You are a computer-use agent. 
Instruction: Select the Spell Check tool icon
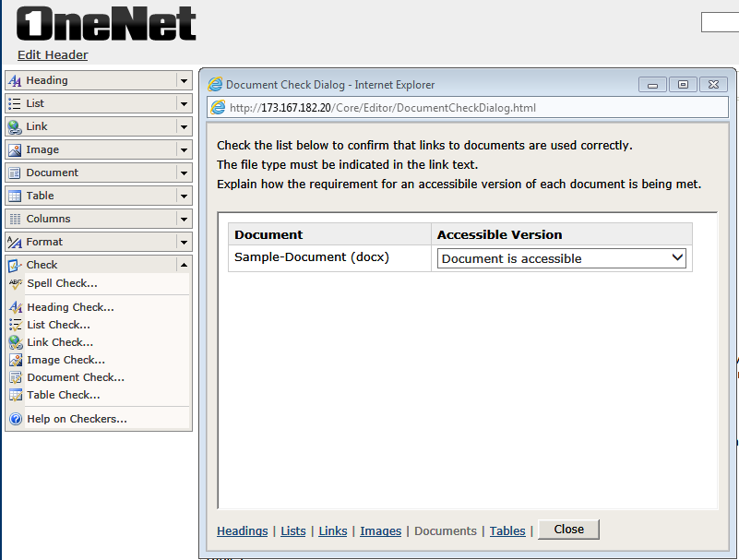(x=16, y=282)
